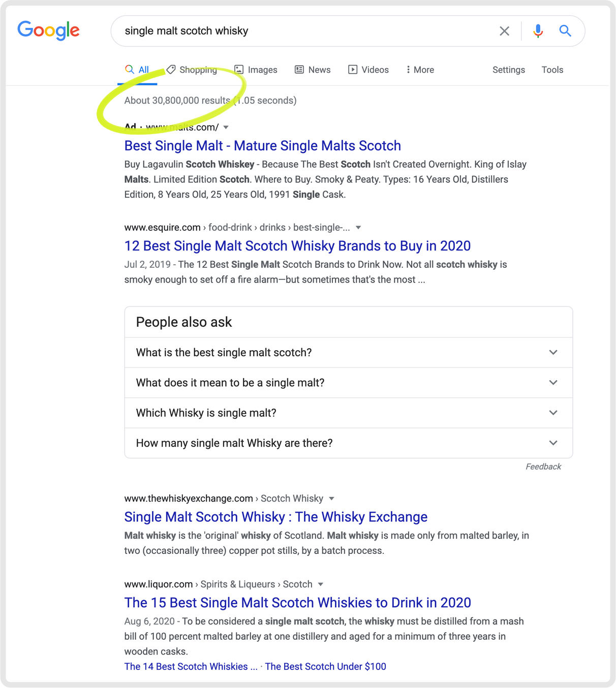Open search Settings
Screen dimensions: 616x688
point(509,70)
